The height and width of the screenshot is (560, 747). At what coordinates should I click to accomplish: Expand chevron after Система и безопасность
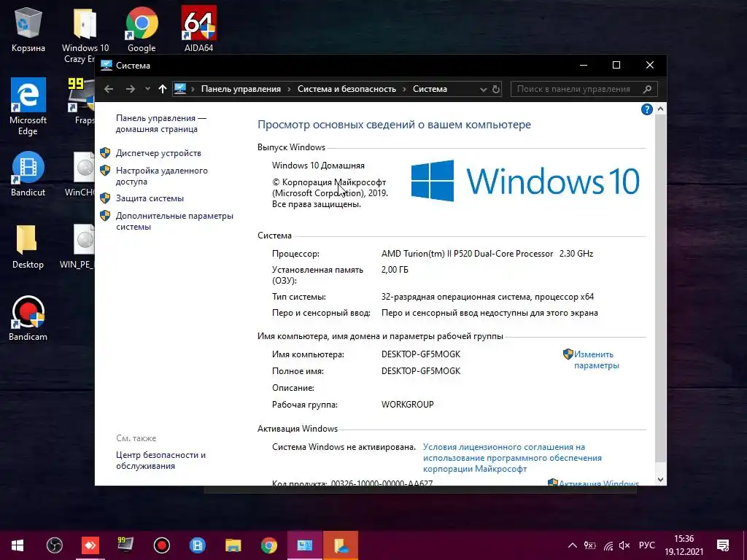[404, 89]
